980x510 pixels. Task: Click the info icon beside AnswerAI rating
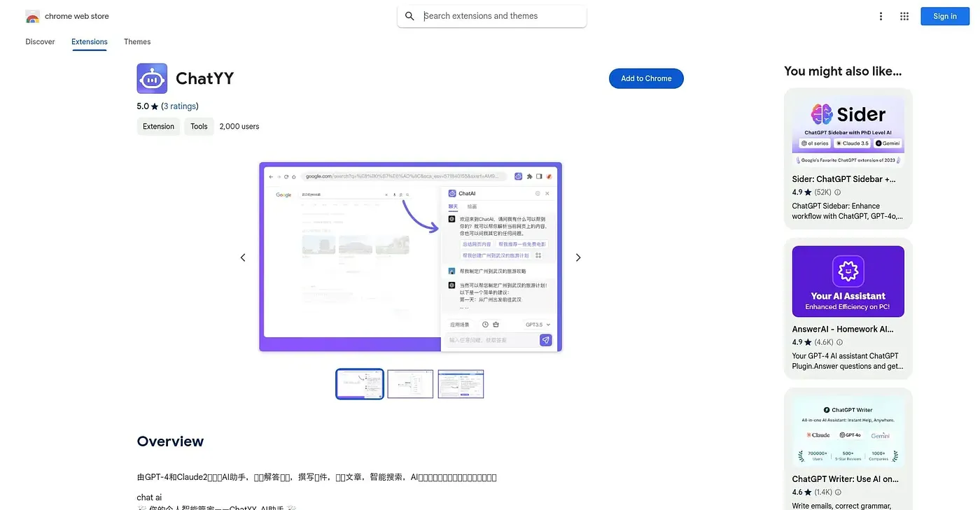point(840,342)
